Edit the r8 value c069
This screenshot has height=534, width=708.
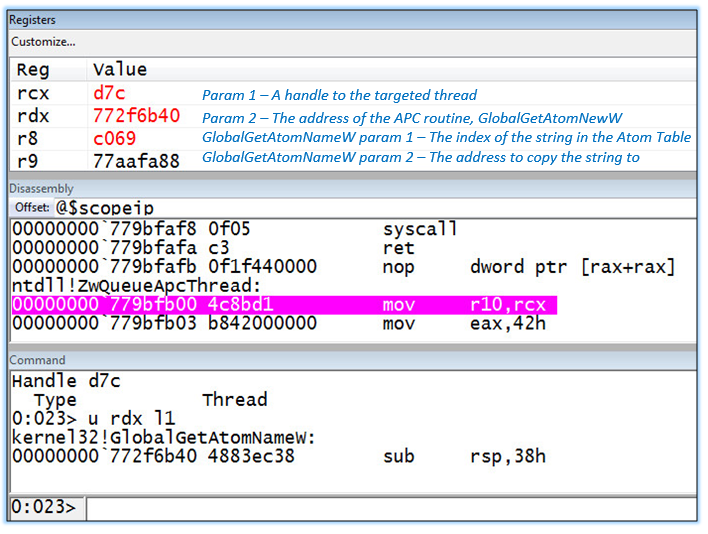(x=115, y=138)
